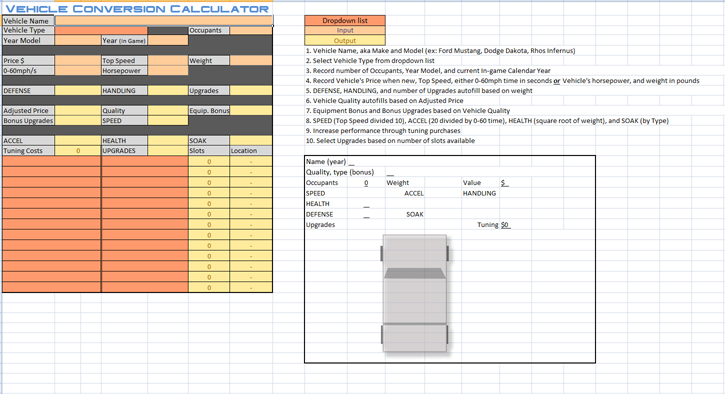The height and width of the screenshot is (394, 725).
Task: Click the orange Dropdown list legend cell
Action: tap(345, 20)
